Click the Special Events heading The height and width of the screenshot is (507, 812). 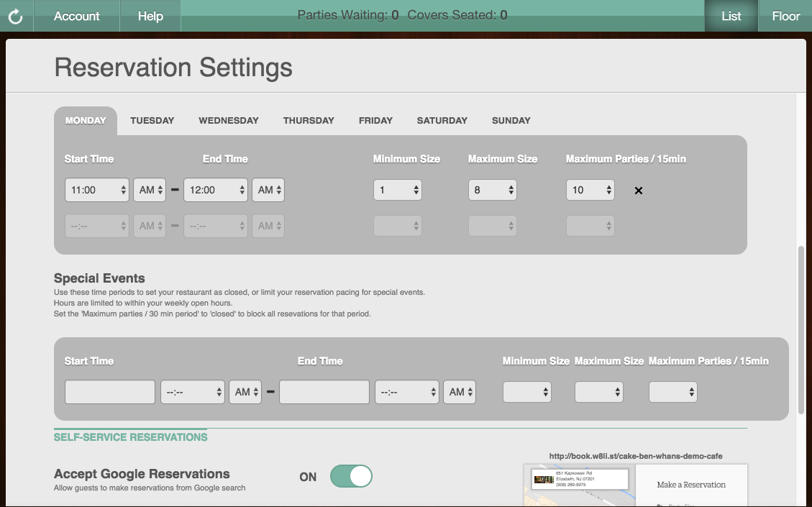99,278
